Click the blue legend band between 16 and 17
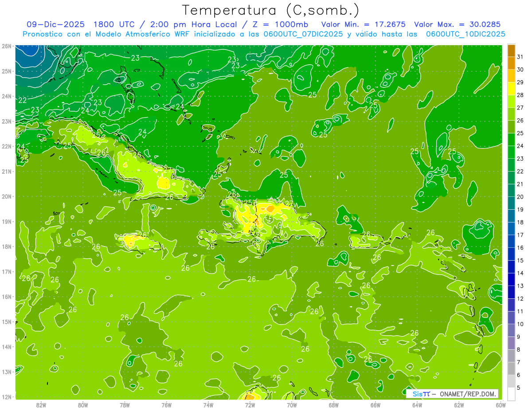The image size is (532, 411). [x=511, y=242]
